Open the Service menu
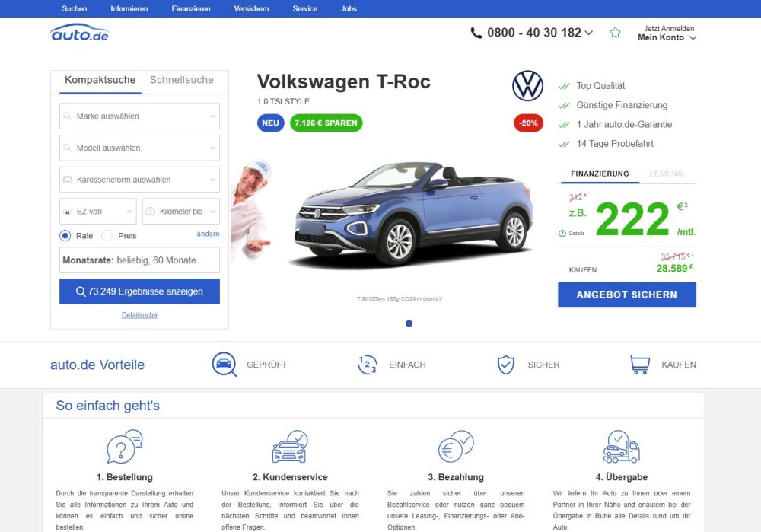 pos(305,8)
